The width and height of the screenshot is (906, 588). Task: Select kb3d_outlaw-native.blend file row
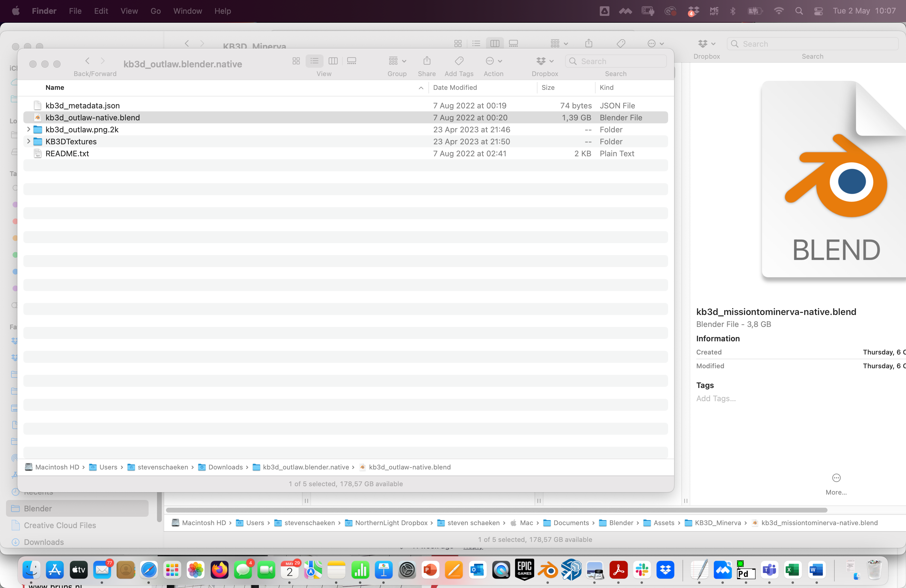(x=345, y=118)
